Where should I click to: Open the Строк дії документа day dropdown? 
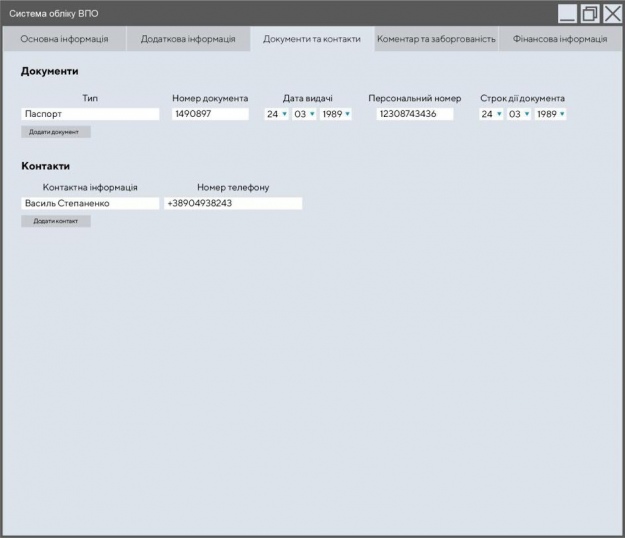point(492,114)
